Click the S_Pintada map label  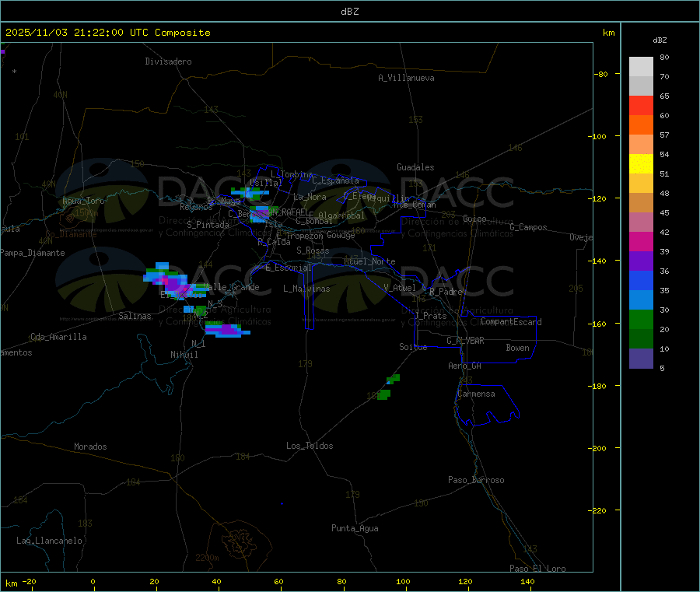click(x=208, y=225)
